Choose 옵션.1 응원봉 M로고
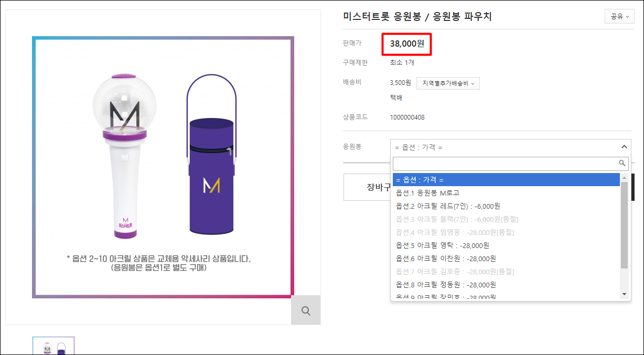644x355 pixels. click(506, 193)
